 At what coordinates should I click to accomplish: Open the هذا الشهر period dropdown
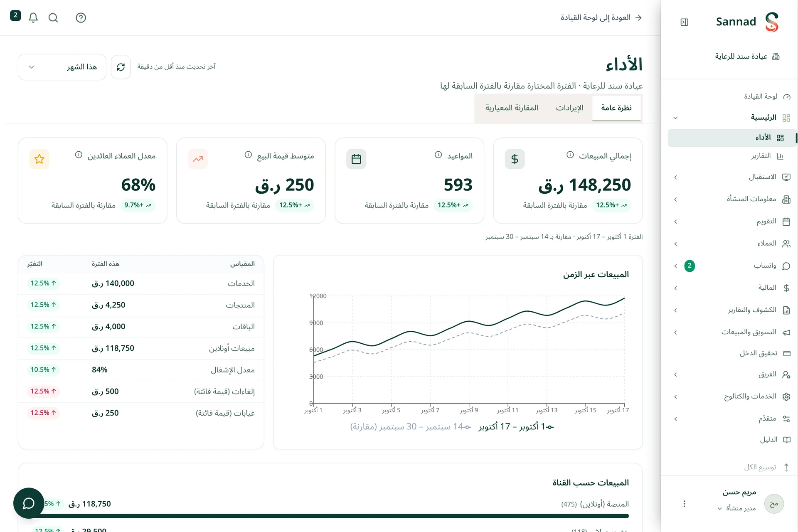[62, 67]
